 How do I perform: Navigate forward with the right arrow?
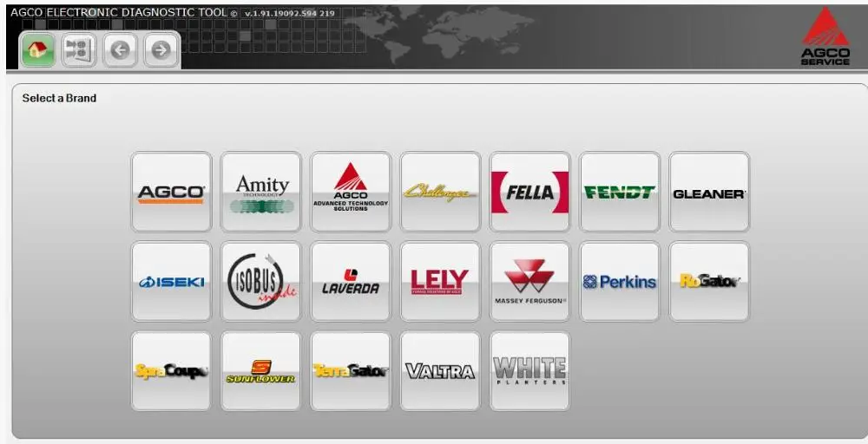pos(161,50)
